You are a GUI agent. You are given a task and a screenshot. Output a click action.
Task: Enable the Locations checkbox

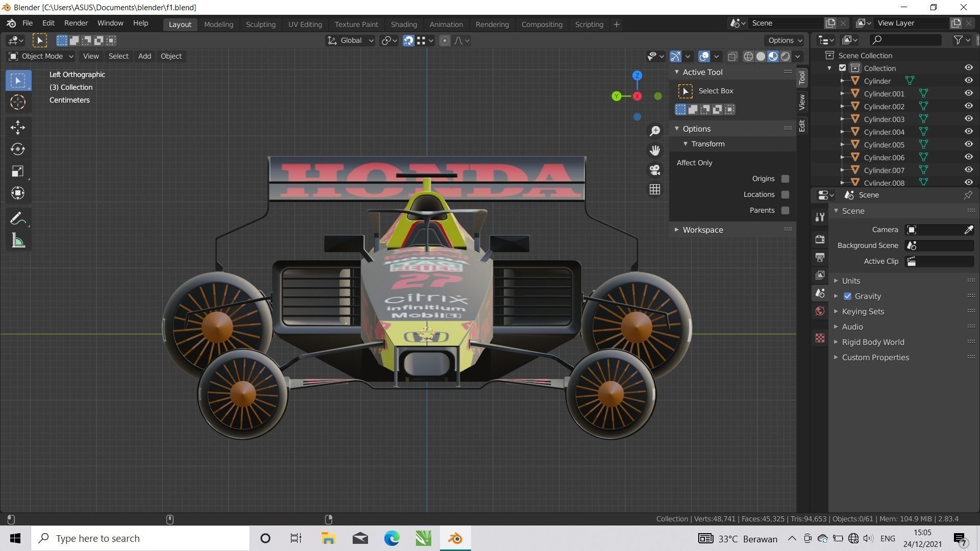(785, 194)
